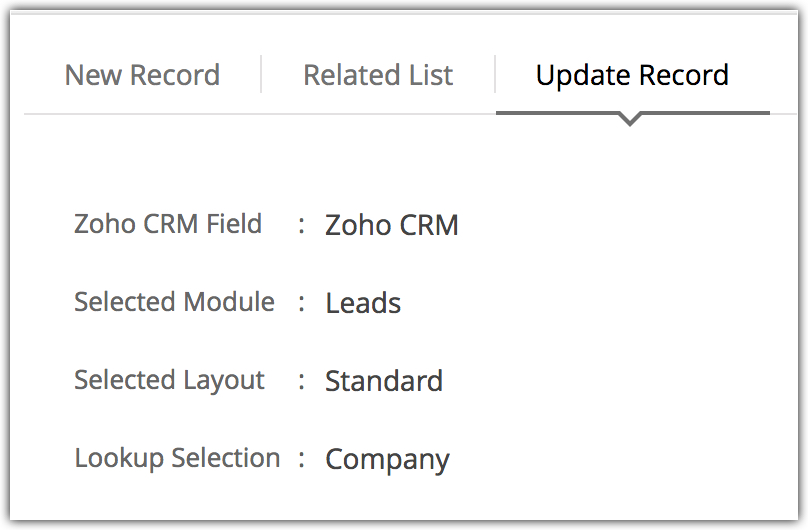Select the Company lookup value

[x=388, y=459]
